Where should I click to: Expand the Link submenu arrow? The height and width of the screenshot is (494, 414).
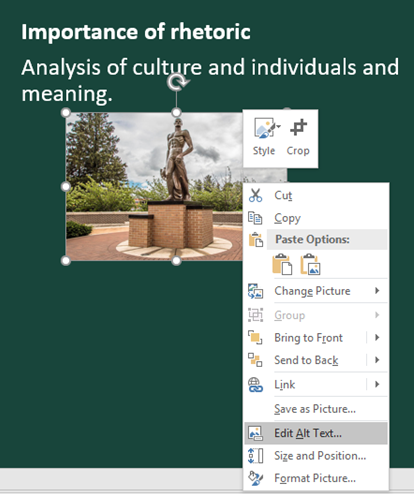tap(377, 384)
